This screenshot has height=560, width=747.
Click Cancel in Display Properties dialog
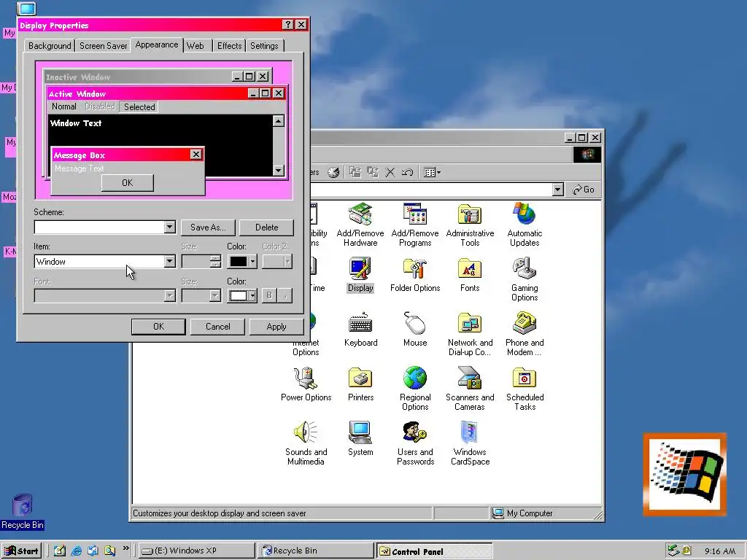(x=217, y=327)
